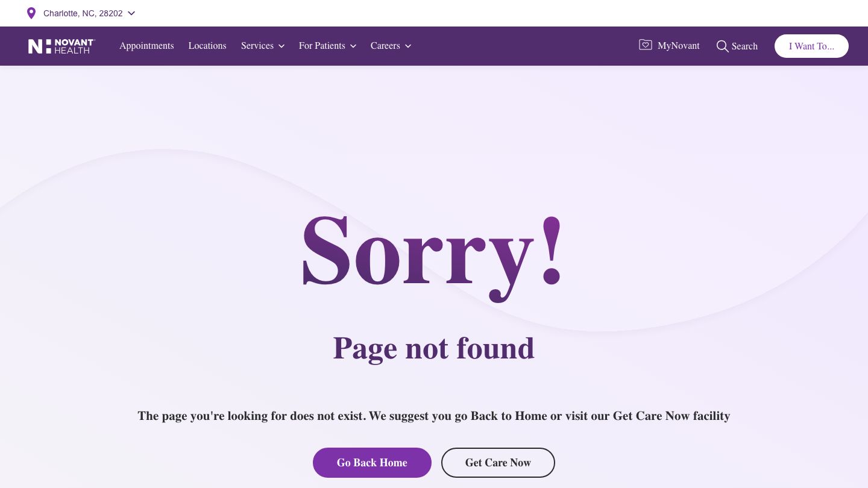Click the Search label in the header
The width and height of the screenshot is (868, 488).
(744, 46)
